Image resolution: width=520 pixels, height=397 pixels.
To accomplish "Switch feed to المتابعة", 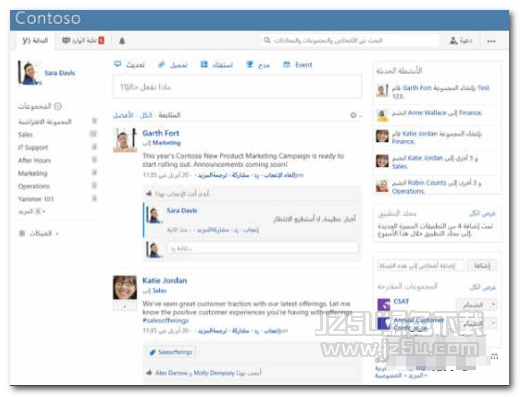I will click(x=169, y=115).
